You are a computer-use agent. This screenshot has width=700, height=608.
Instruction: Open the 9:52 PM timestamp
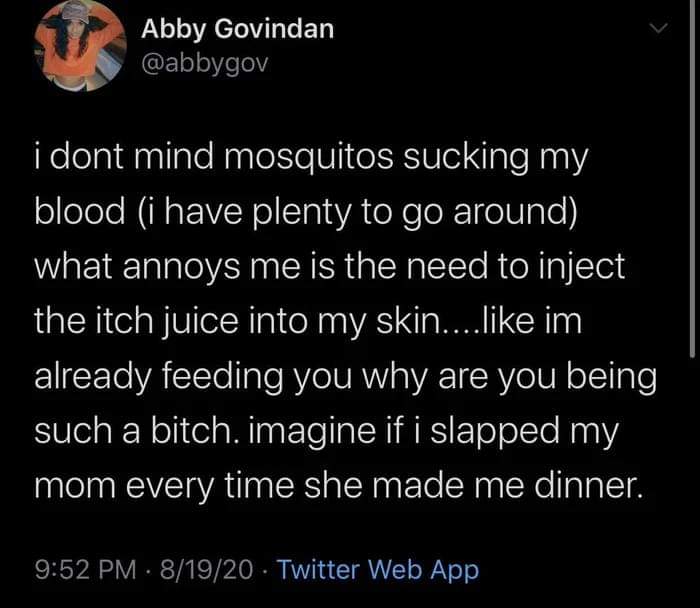coord(84,570)
